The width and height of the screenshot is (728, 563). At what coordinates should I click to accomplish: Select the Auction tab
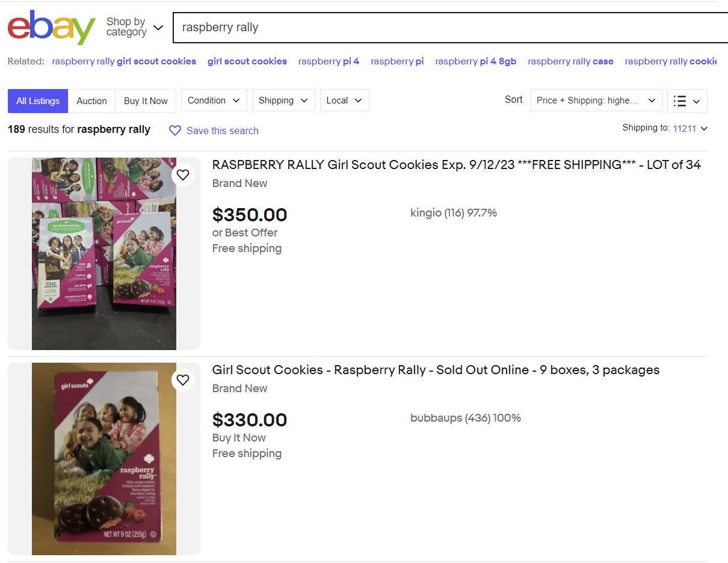point(91,101)
